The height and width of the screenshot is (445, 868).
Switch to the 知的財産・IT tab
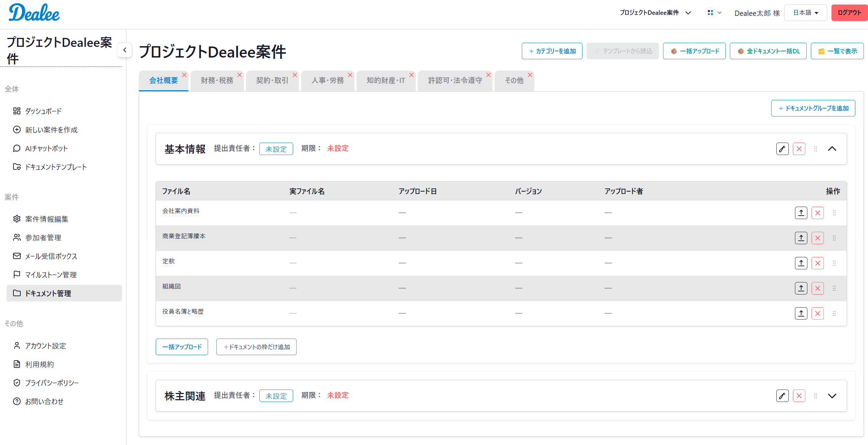point(386,81)
